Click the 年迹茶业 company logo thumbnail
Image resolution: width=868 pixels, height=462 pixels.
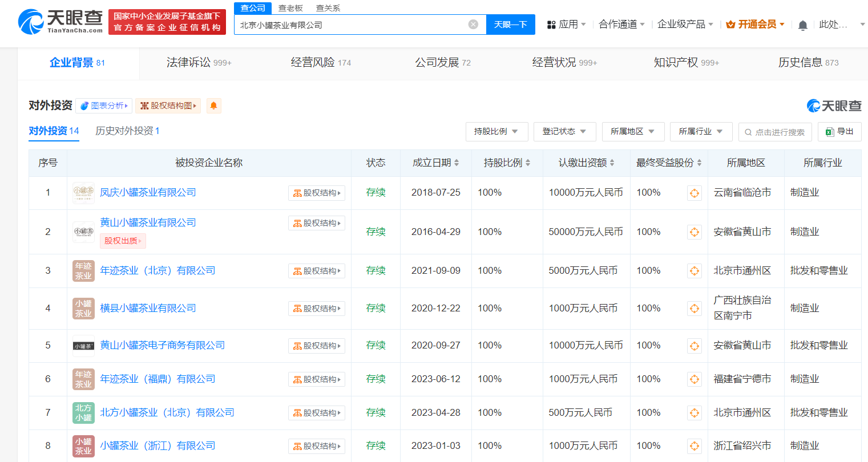click(x=83, y=270)
